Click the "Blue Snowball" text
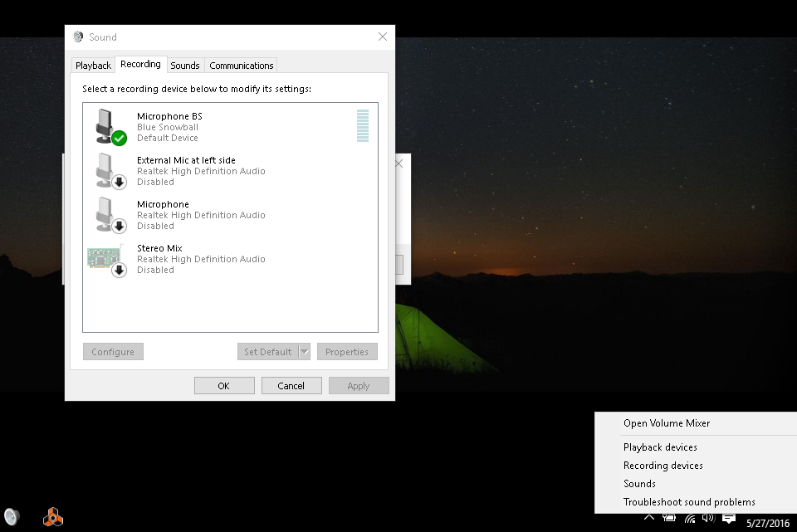797x532 pixels. tap(168, 127)
